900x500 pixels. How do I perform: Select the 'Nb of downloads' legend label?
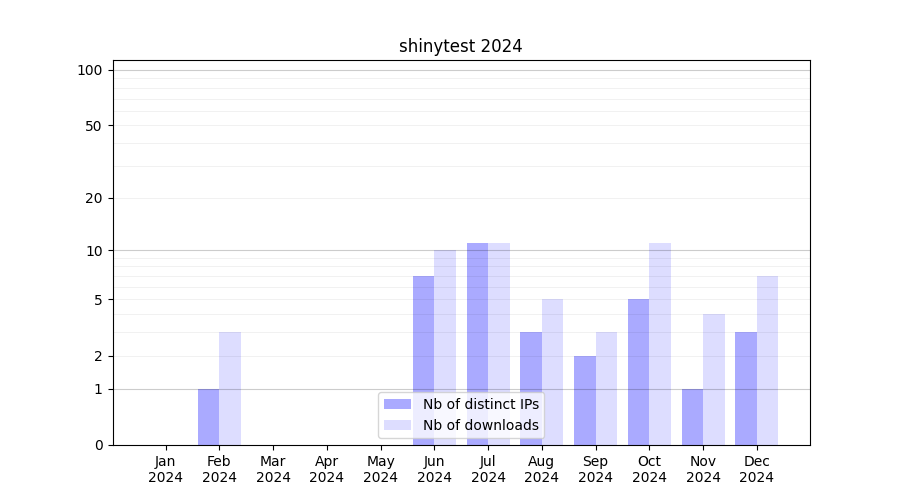click(480, 425)
